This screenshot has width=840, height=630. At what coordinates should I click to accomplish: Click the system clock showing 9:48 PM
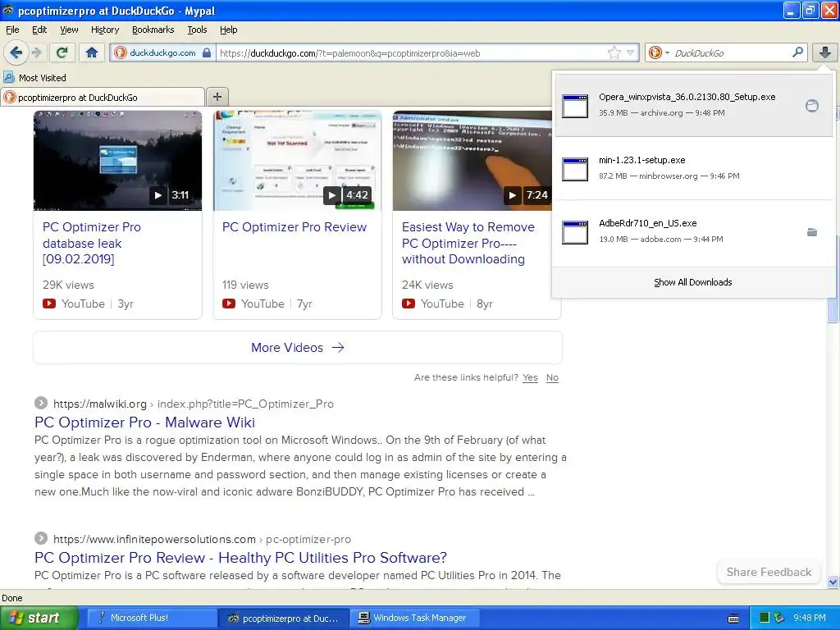tap(810, 618)
